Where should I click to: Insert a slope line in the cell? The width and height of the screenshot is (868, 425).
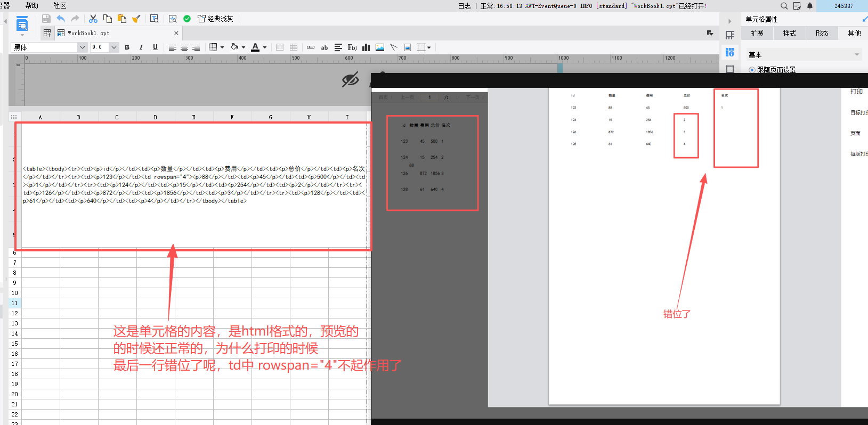[394, 47]
